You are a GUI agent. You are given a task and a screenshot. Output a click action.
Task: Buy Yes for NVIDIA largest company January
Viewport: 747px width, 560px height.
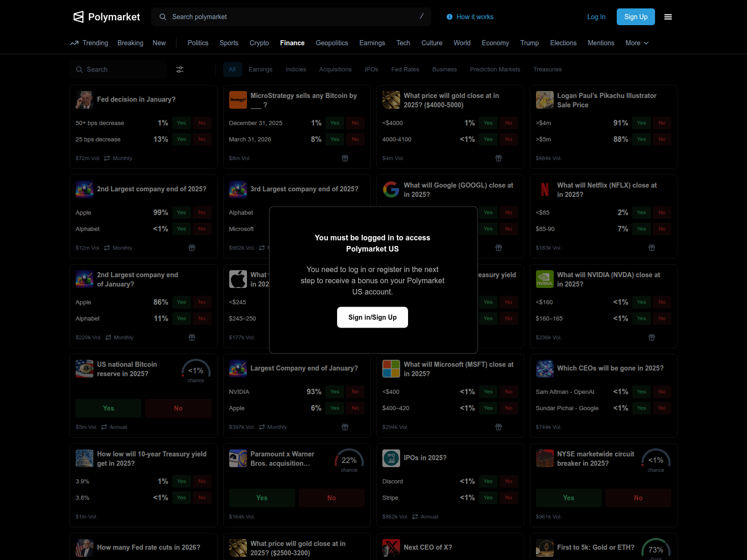coord(335,392)
